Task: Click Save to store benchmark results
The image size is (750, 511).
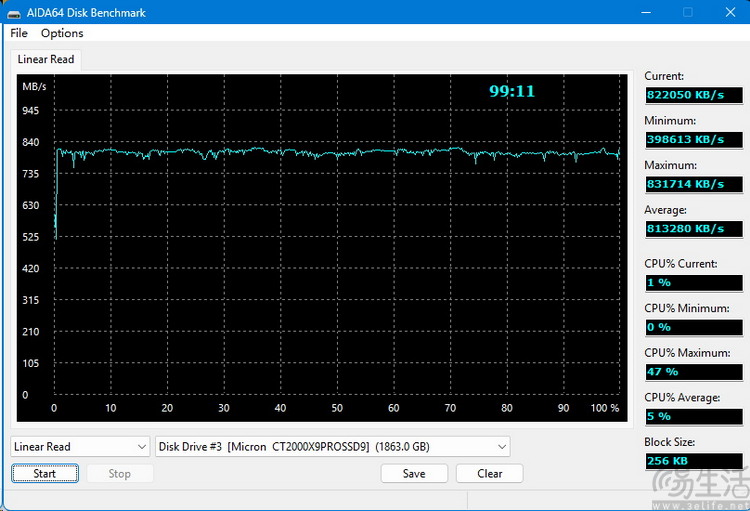Action: (414, 473)
